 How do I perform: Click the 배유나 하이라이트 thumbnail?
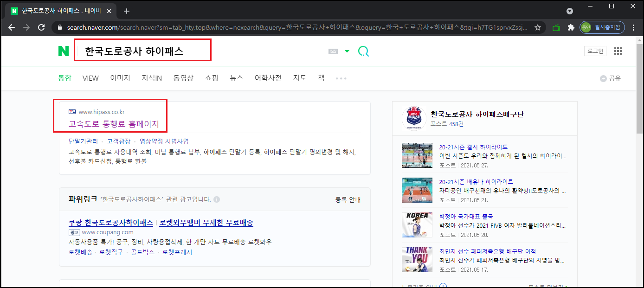tap(417, 190)
